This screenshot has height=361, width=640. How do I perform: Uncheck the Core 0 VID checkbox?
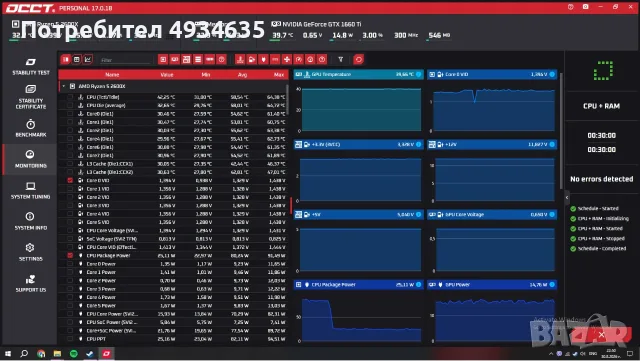click(x=70, y=180)
